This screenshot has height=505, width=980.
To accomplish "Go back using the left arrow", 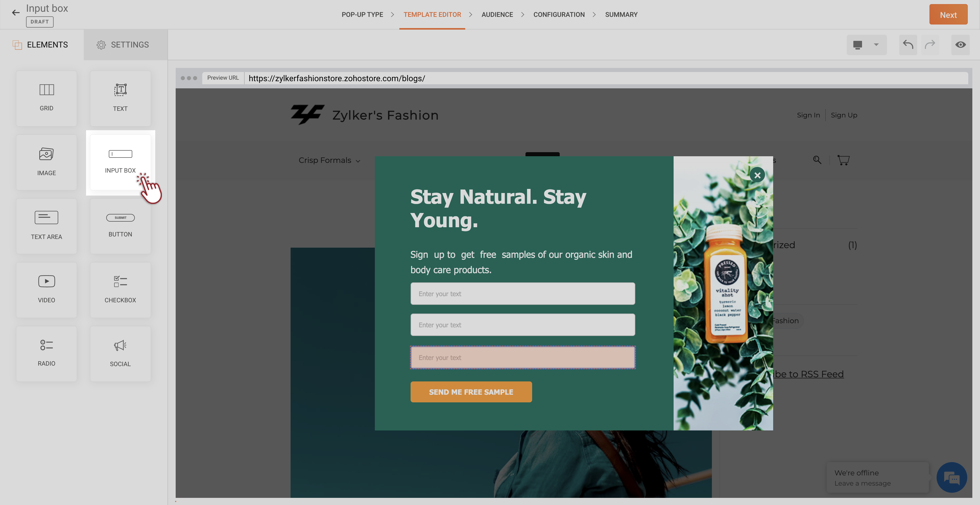I will [16, 13].
